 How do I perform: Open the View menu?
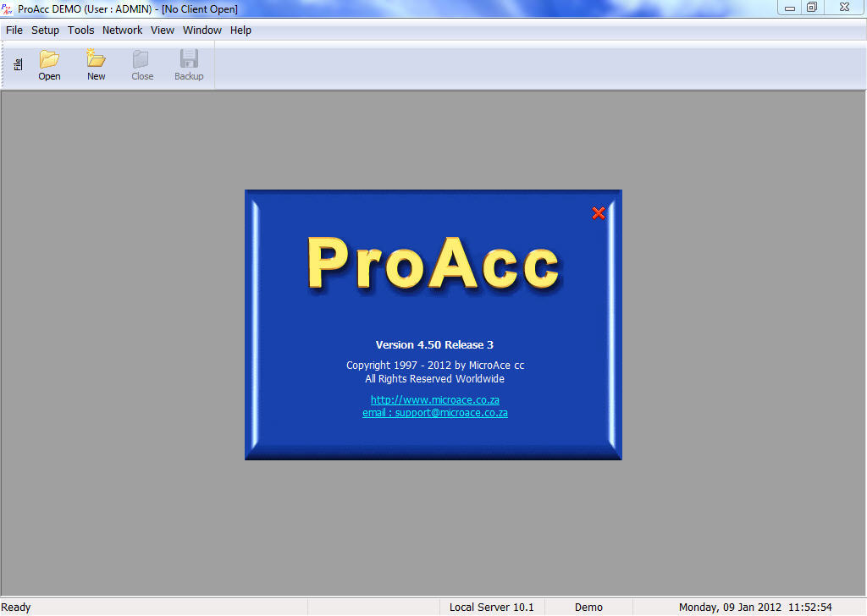[x=162, y=30]
